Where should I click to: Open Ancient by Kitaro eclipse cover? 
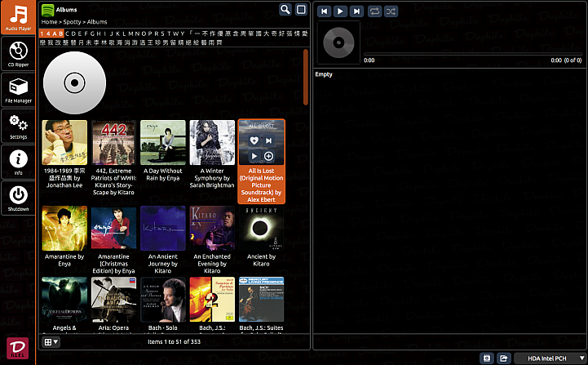point(261,229)
